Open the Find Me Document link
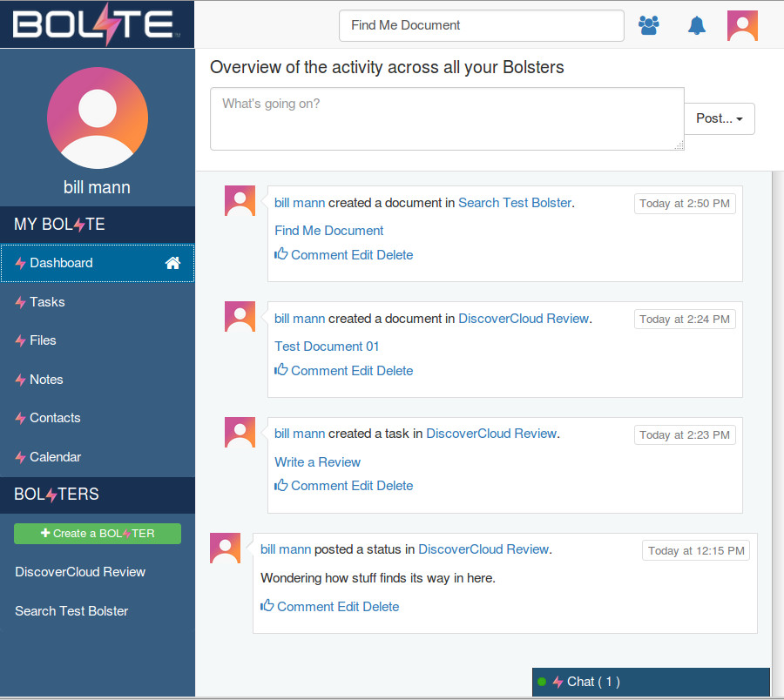 point(328,230)
